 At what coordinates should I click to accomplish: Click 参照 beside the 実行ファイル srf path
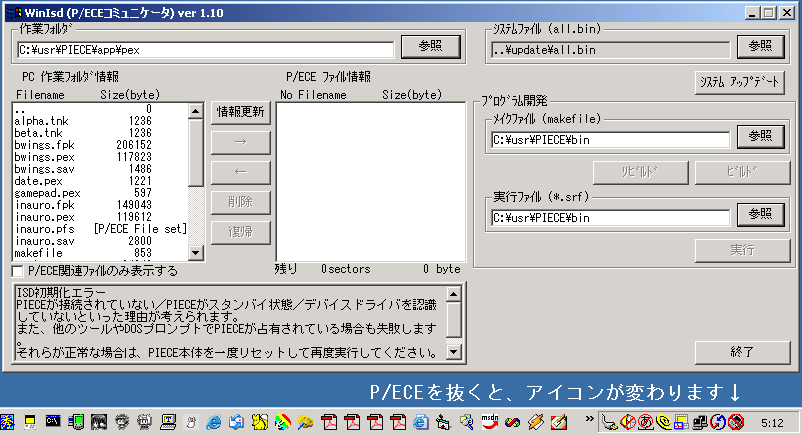tap(761, 214)
